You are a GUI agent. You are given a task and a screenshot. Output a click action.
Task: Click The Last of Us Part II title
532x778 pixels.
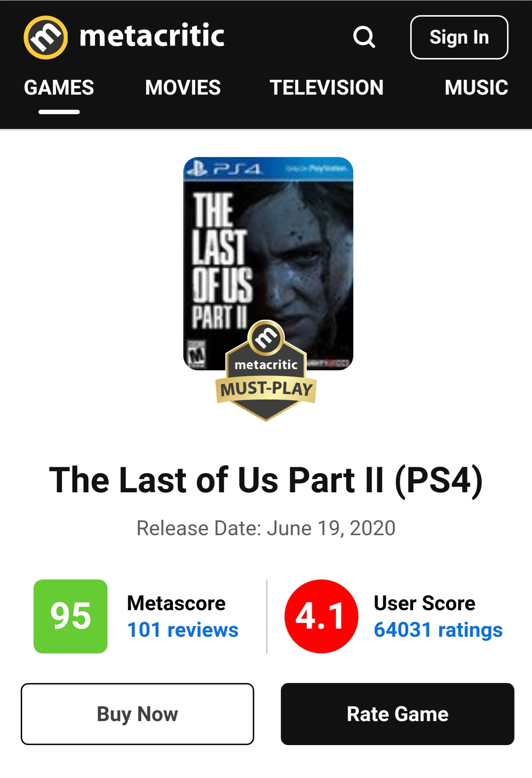coord(266,480)
